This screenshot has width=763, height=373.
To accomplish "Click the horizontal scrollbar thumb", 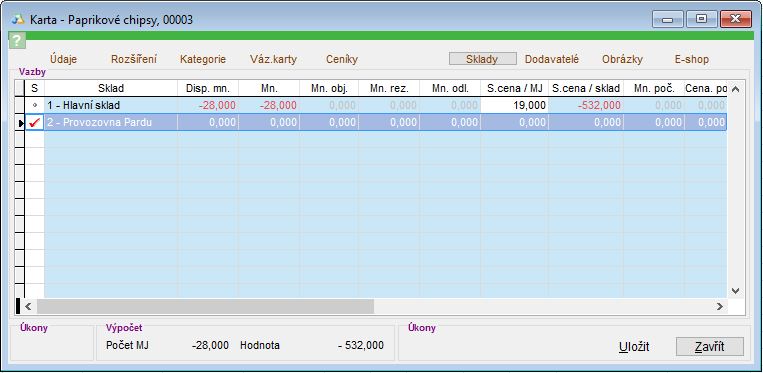I will click(x=205, y=306).
